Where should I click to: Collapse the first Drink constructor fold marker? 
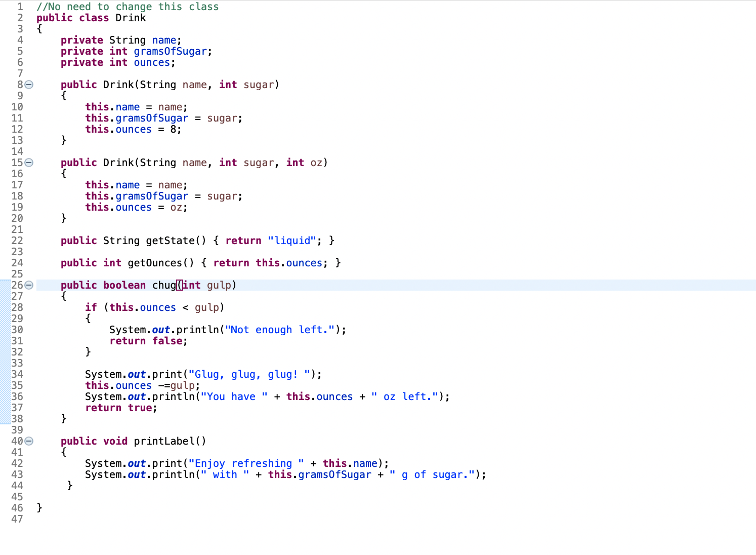29,85
